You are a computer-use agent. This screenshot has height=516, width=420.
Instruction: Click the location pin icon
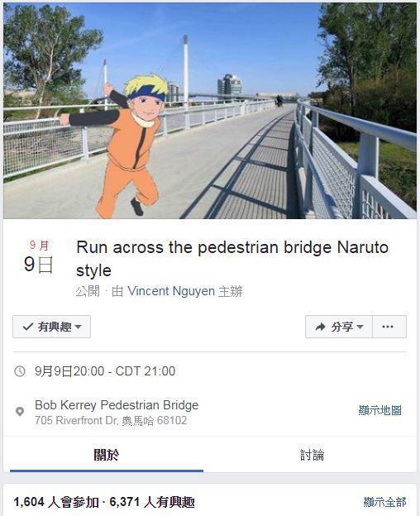[20, 411]
